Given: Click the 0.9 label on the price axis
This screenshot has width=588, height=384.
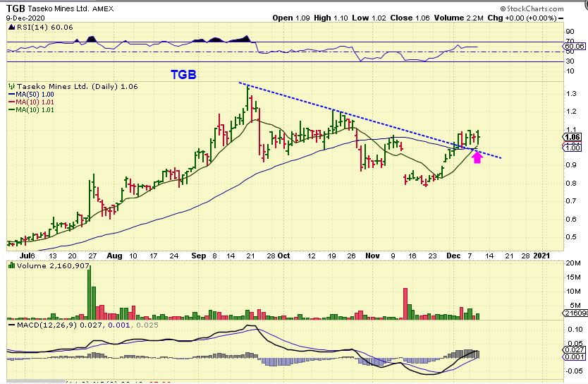Looking at the screenshot, I should tap(571, 164).
